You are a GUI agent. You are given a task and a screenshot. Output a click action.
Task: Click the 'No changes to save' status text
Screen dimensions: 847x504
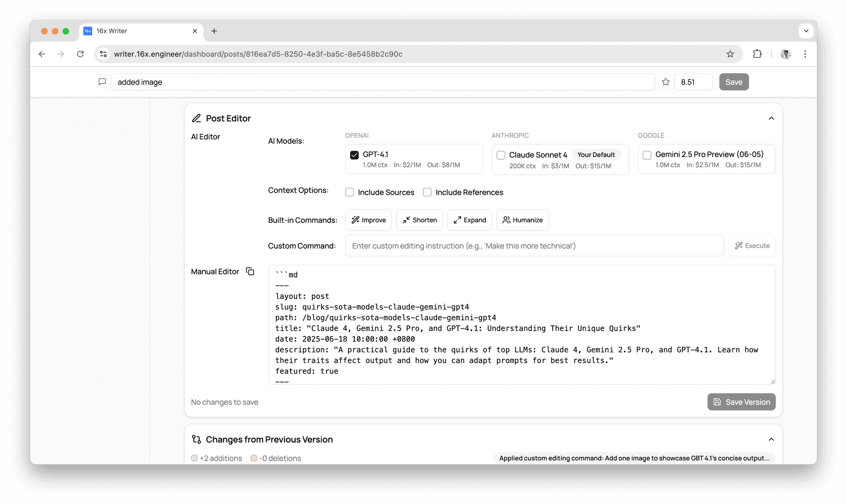(225, 402)
